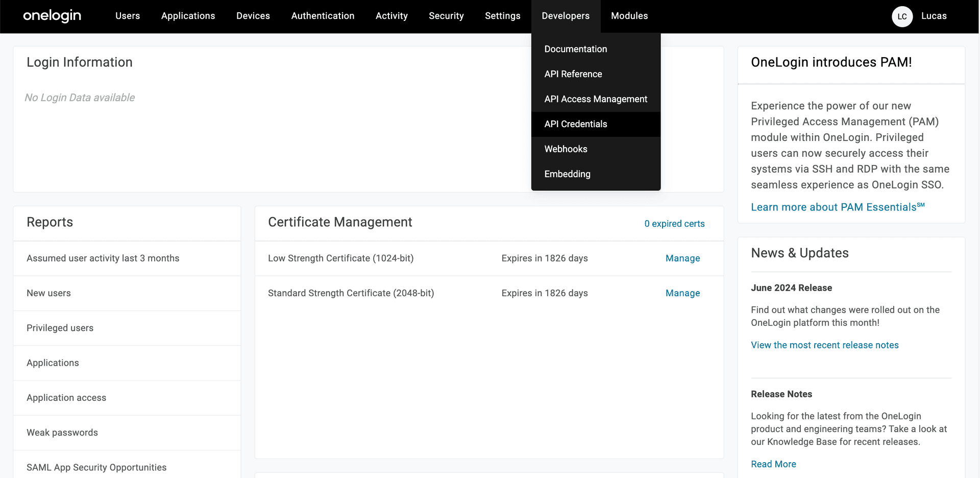
Task: Open the Security navigation menu
Action: [446, 16]
